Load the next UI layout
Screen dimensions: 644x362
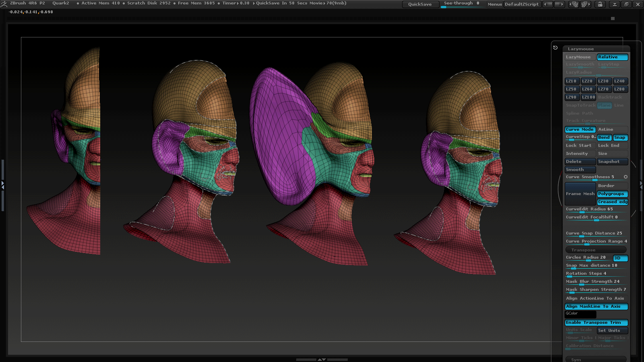coord(586,4)
